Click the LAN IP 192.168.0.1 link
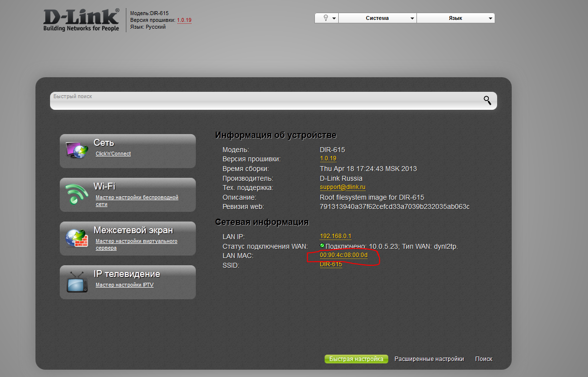The height and width of the screenshot is (377, 588). [335, 236]
